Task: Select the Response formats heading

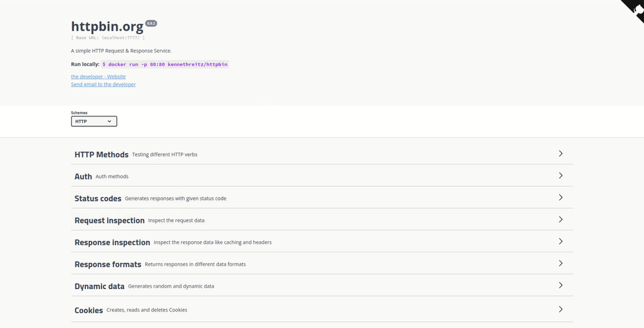Action: click(x=108, y=264)
